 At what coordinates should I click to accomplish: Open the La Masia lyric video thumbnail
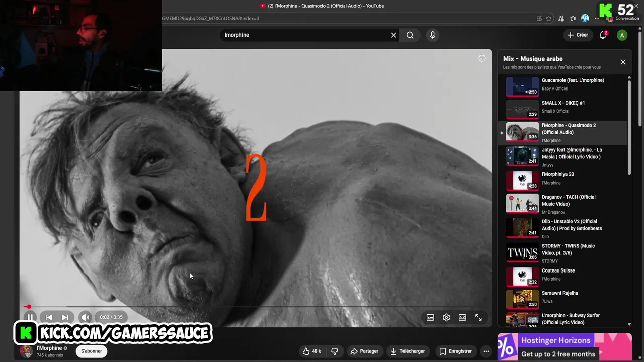522,156
